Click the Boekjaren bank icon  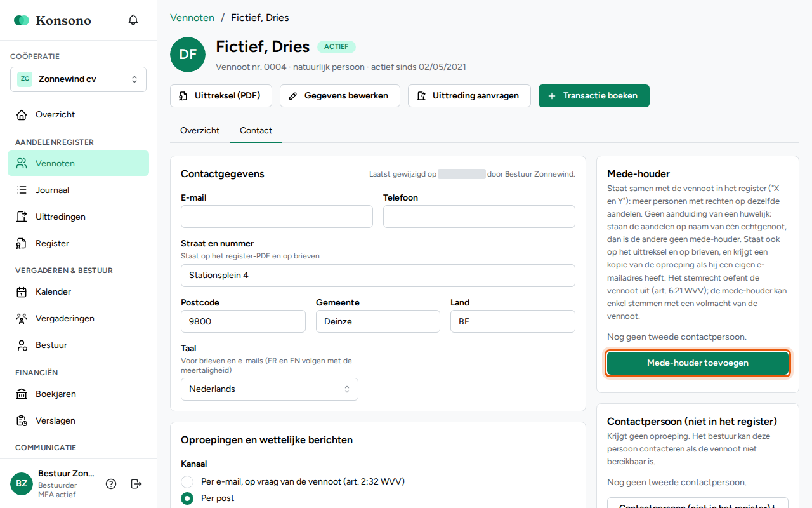pyautogui.click(x=22, y=394)
